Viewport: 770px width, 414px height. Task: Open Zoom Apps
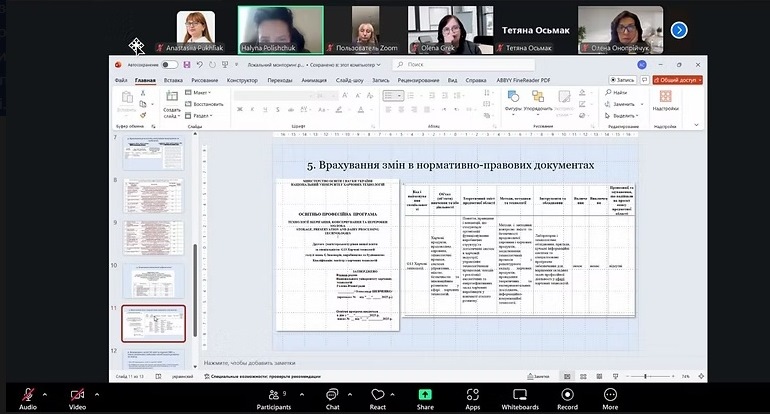click(472, 395)
